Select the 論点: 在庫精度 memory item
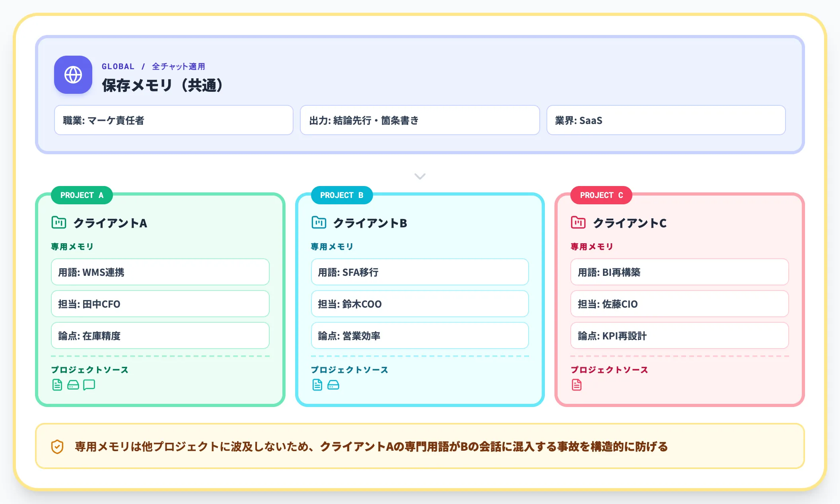The image size is (840, 504). click(x=160, y=335)
